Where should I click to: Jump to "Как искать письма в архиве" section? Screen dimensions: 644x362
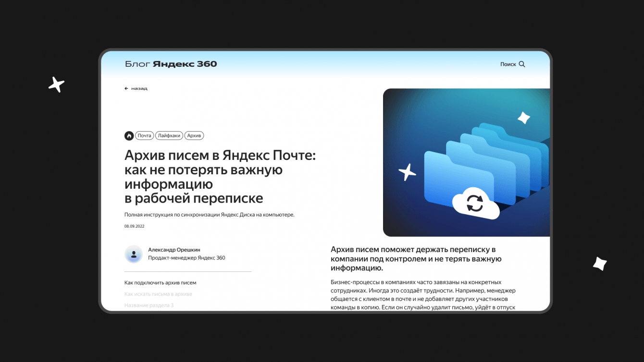click(158, 294)
